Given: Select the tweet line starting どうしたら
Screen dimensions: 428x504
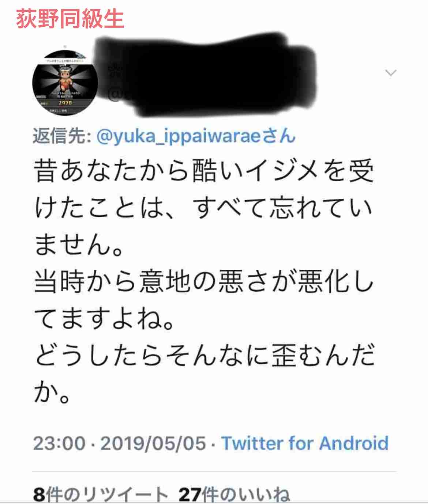Looking at the screenshot, I should point(204,355).
